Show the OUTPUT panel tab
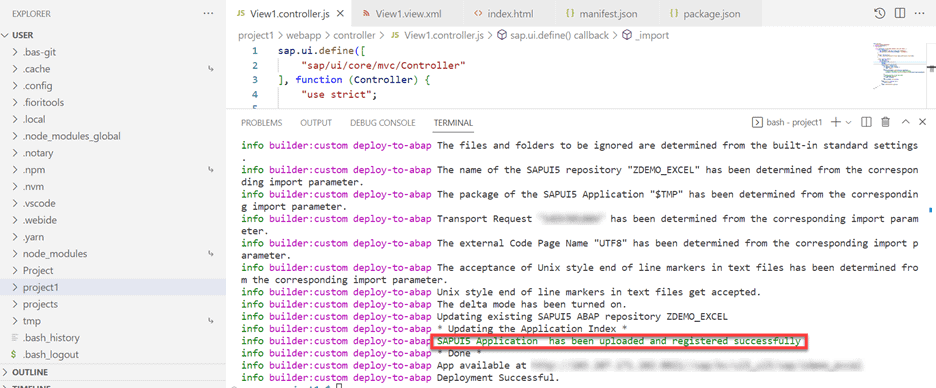This screenshot has width=936, height=388. 316,122
